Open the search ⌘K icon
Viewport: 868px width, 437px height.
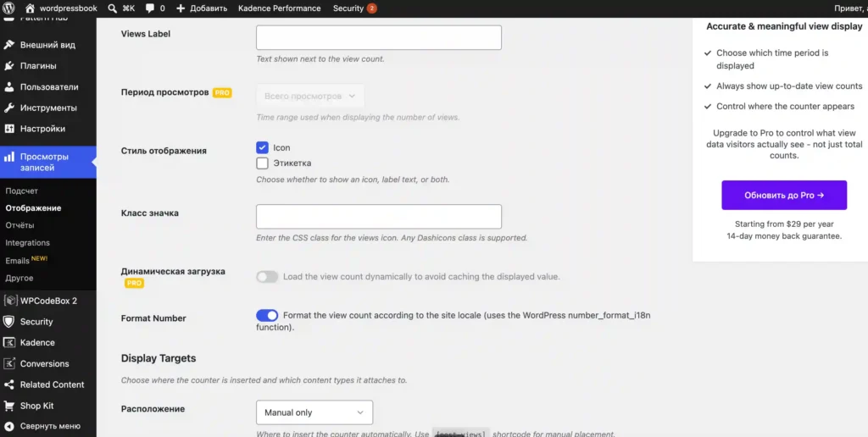112,8
